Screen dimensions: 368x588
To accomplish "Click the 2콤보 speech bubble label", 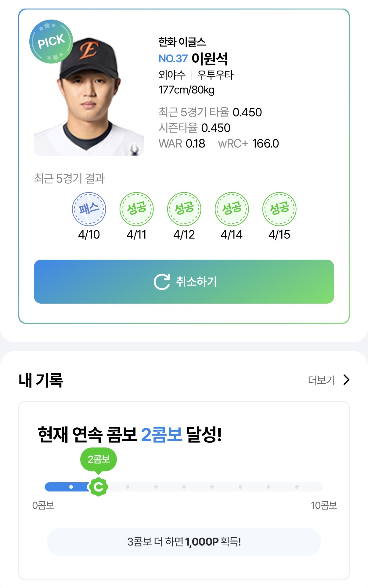I will pos(98,459).
